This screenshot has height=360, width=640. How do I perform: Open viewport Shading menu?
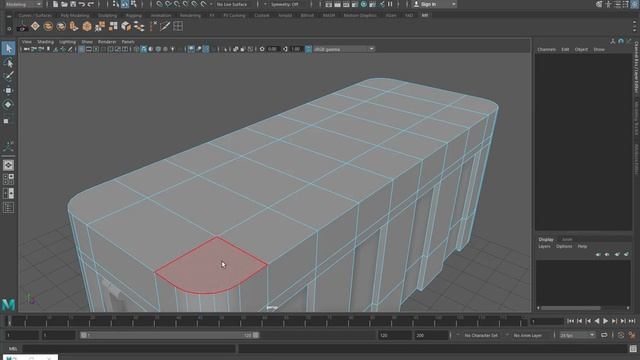(x=45, y=42)
